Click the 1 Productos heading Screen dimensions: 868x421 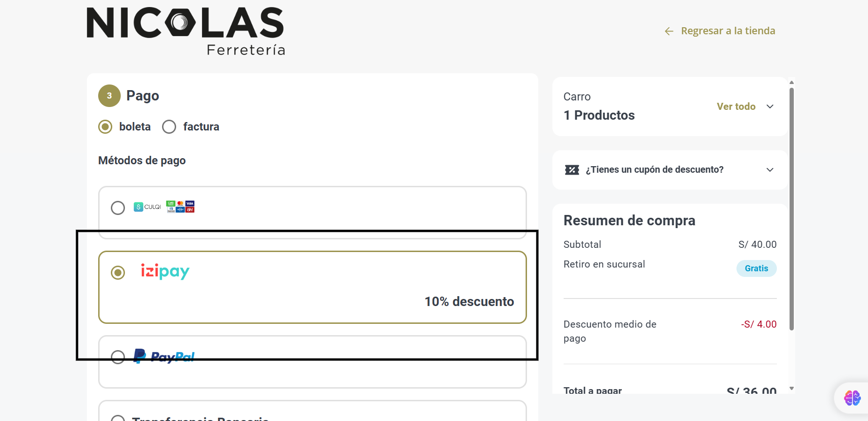coord(599,115)
